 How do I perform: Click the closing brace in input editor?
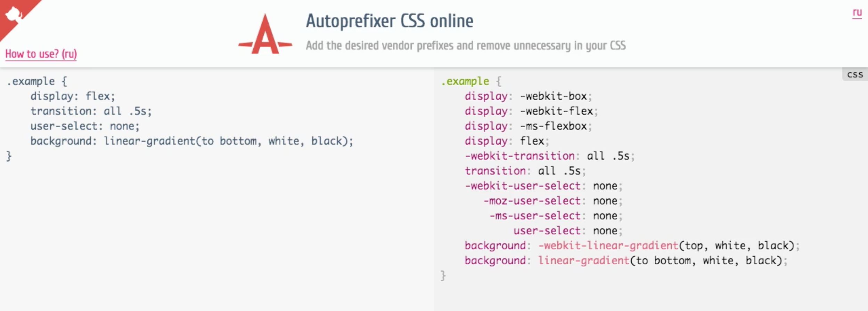9,156
